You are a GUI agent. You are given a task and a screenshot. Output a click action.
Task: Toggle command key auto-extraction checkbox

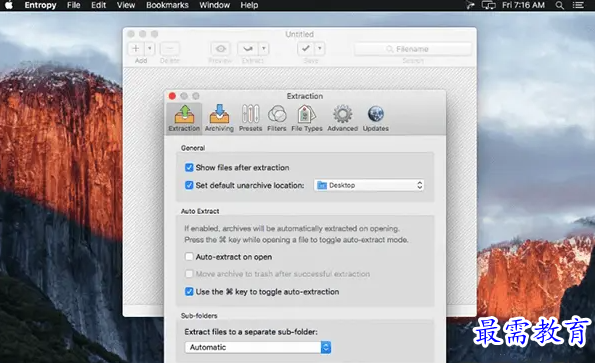[x=189, y=292]
